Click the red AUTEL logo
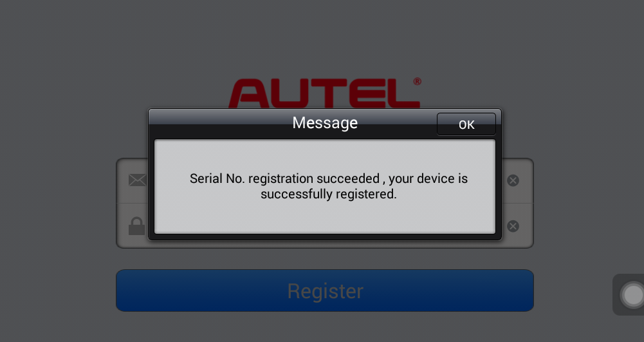 click(x=324, y=93)
